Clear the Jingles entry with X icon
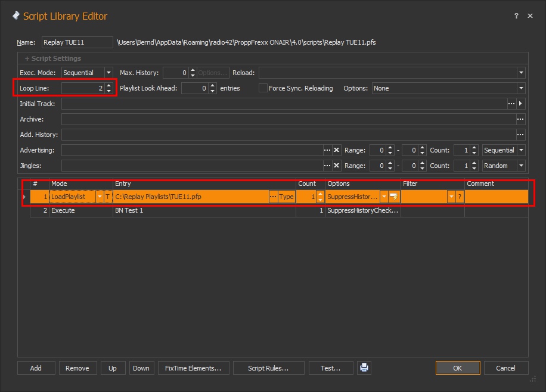The height and width of the screenshot is (392, 546). [x=336, y=166]
